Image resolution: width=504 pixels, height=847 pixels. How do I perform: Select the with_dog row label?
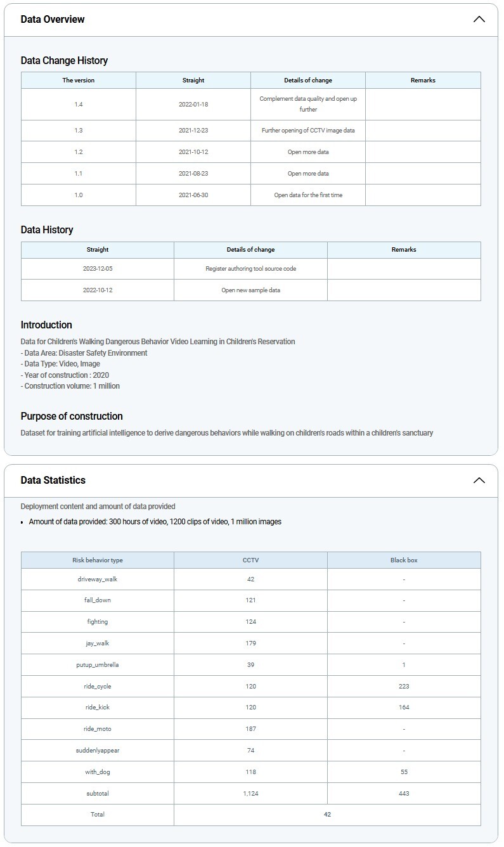pos(98,772)
